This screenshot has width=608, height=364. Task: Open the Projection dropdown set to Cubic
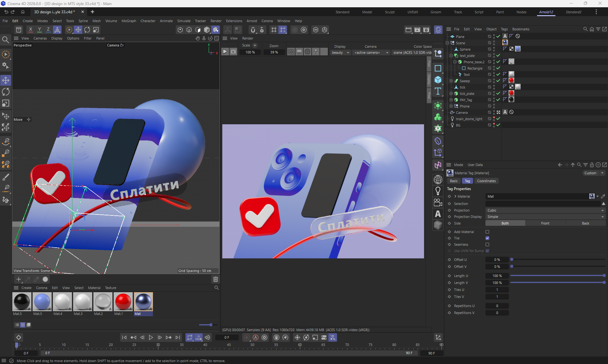[x=545, y=210]
